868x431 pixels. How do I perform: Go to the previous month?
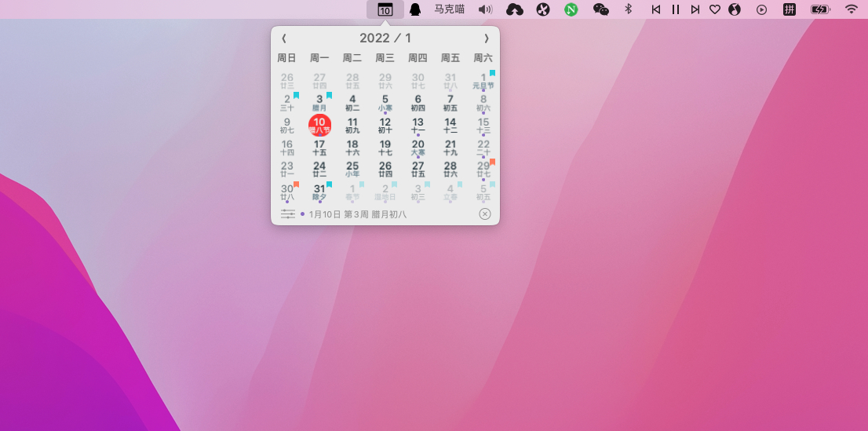tap(284, 38)
